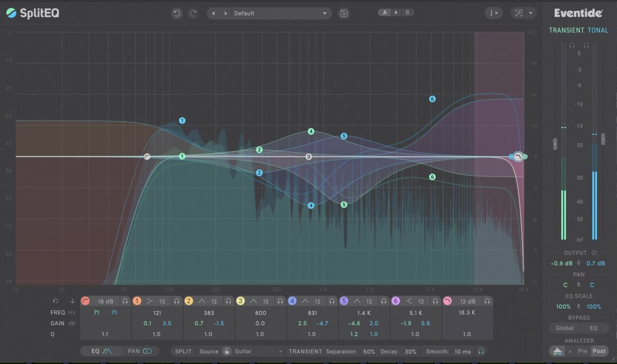Click the SplitEQ logo
This screenshot has width=617, height=364.
coord(32,13)
